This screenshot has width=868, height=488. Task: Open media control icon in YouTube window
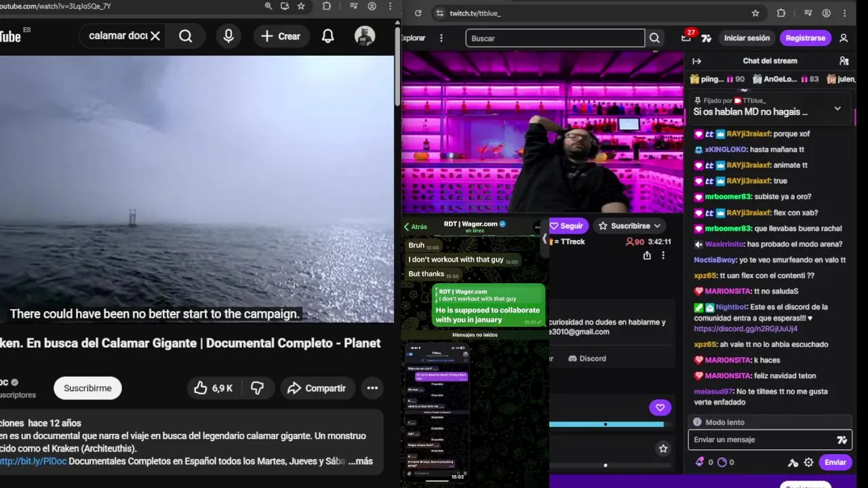tap(354, 6)
